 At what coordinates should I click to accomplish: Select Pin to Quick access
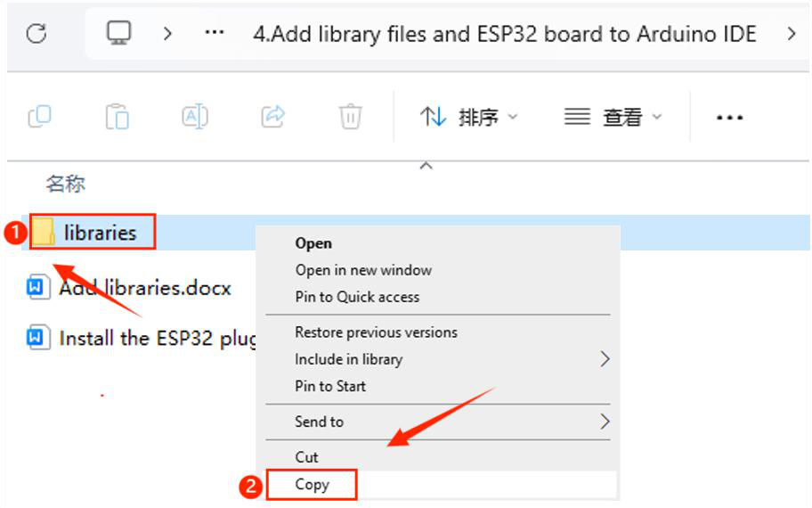(357, 297)
